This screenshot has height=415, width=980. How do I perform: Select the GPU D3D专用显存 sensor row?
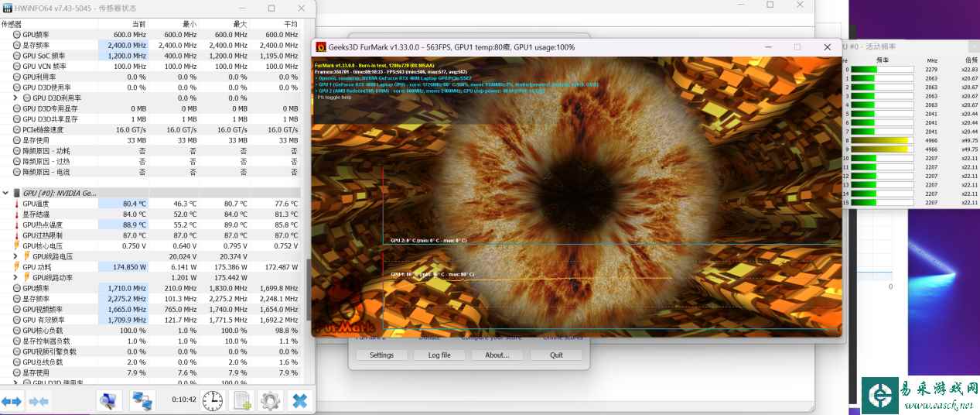(x=150, y=108)
